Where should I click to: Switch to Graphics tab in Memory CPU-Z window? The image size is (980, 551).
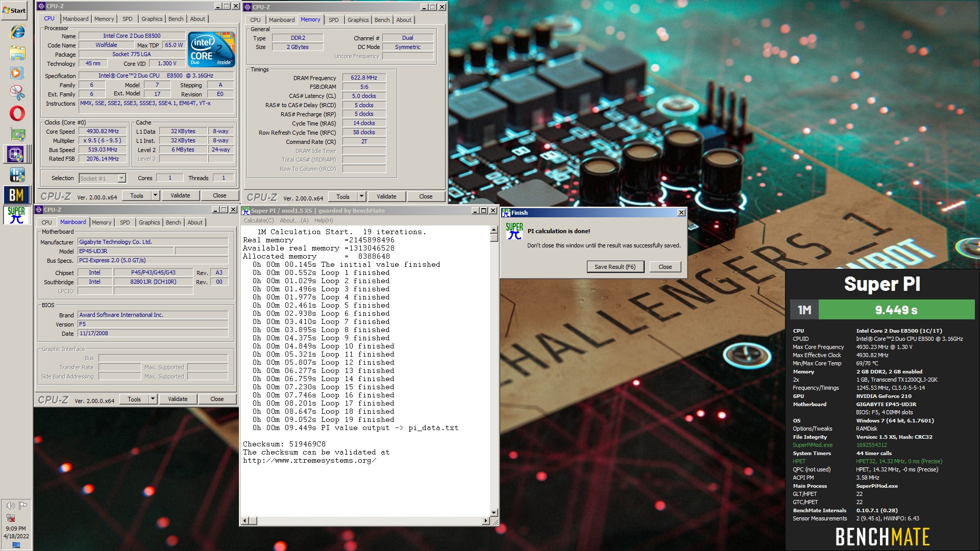(358, 20)
